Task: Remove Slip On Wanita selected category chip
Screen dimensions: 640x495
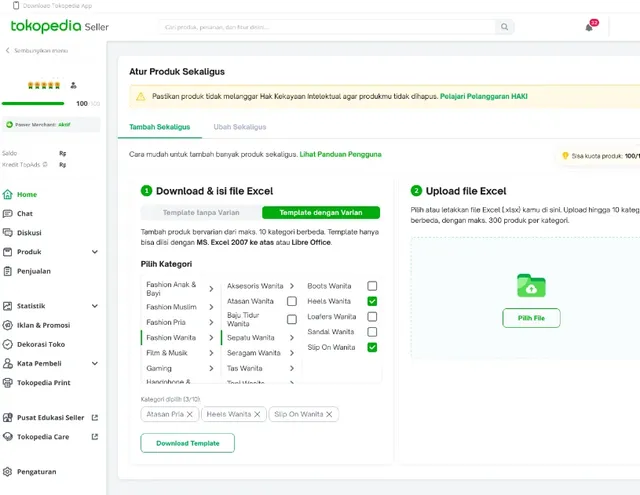Action: click(329, 414)
